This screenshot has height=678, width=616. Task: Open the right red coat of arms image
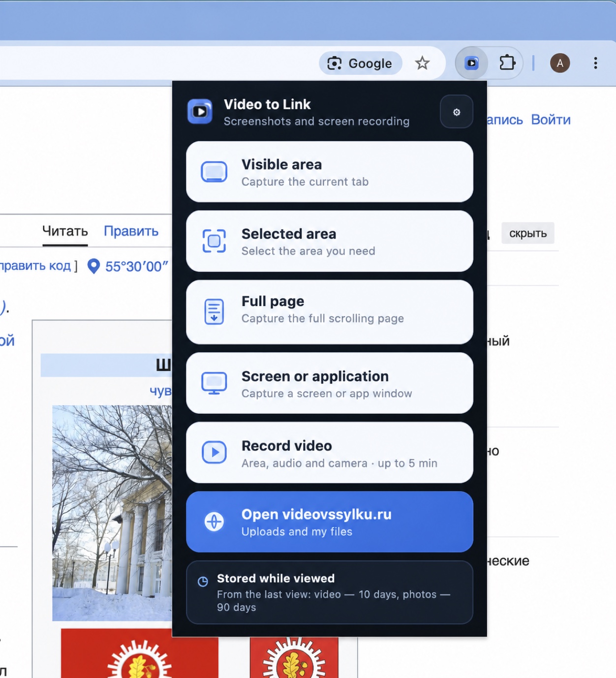coord(294,657)
